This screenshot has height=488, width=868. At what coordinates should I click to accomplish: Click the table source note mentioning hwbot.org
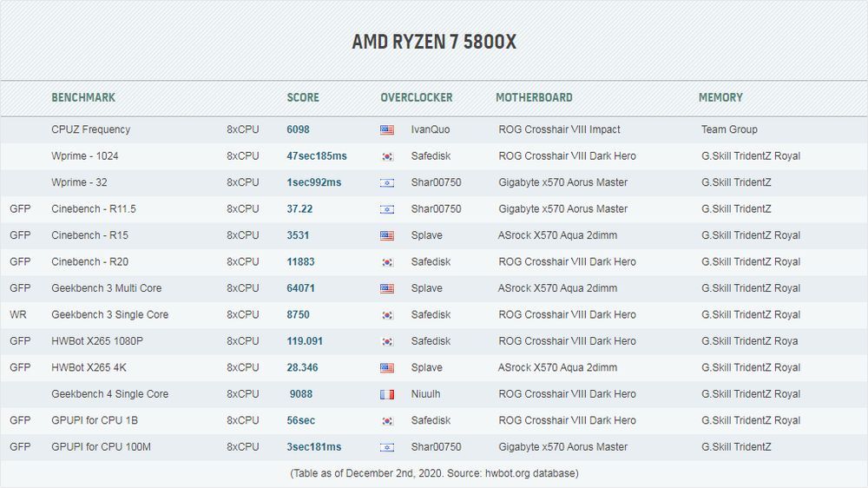(434, 473)
